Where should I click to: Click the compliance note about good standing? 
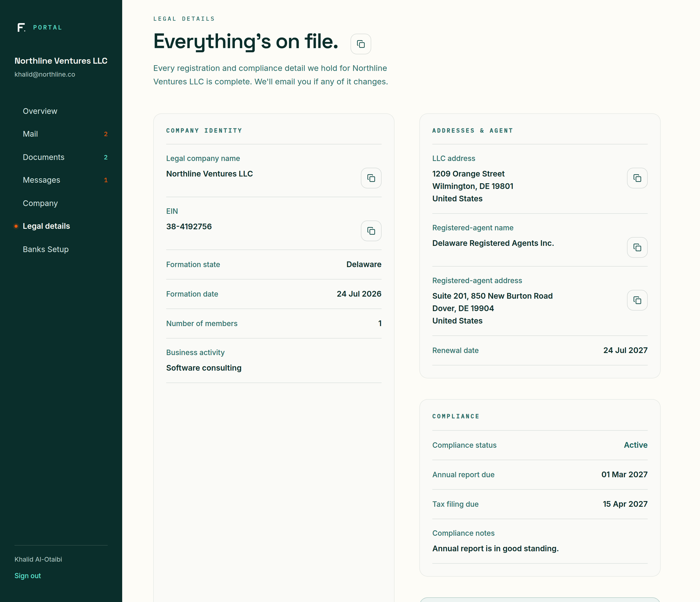pyautogui.click(x=495, y=549)
